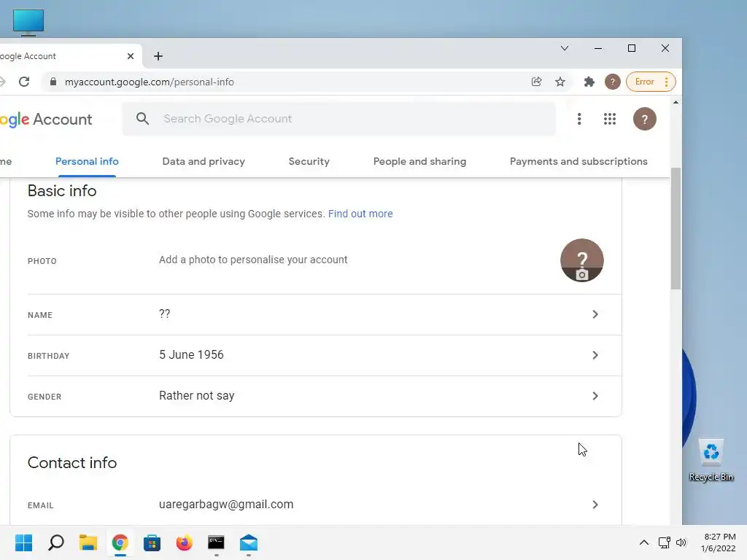Expand the Email row chevron
This screenshot has height=560, width=747.
tap(595, 505)
